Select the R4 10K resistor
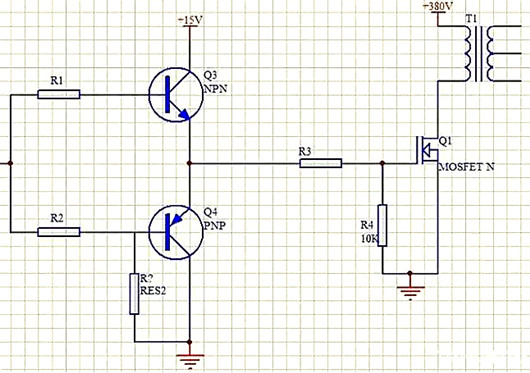 coord(382,225)
